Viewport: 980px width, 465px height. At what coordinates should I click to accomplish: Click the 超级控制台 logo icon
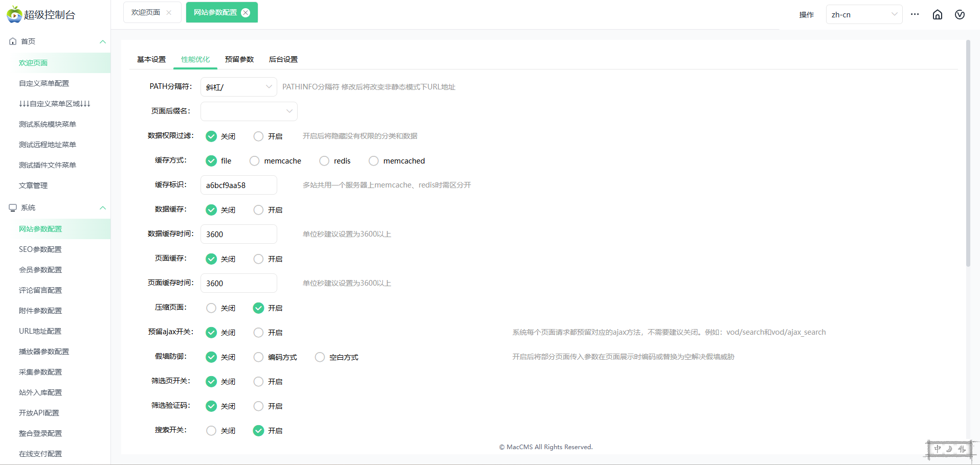click(14, 14)
